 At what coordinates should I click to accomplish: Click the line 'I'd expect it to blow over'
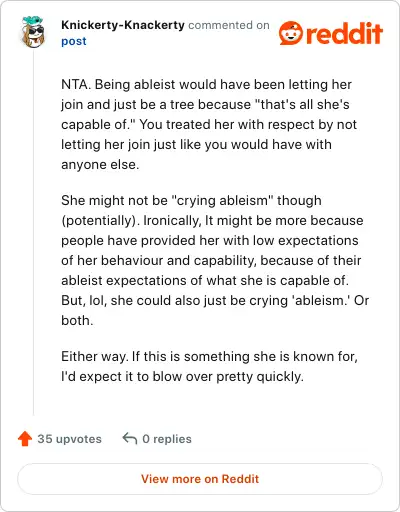click(x=182, y=376)
